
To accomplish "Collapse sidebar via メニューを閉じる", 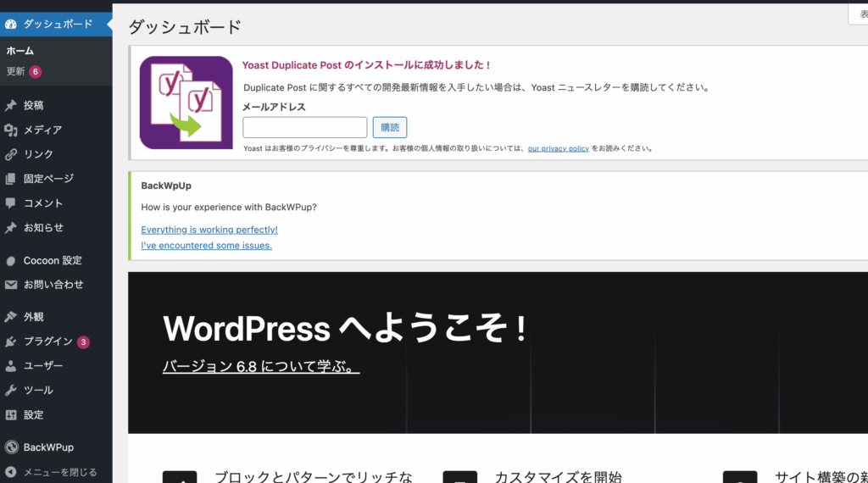I will [56, 472].
